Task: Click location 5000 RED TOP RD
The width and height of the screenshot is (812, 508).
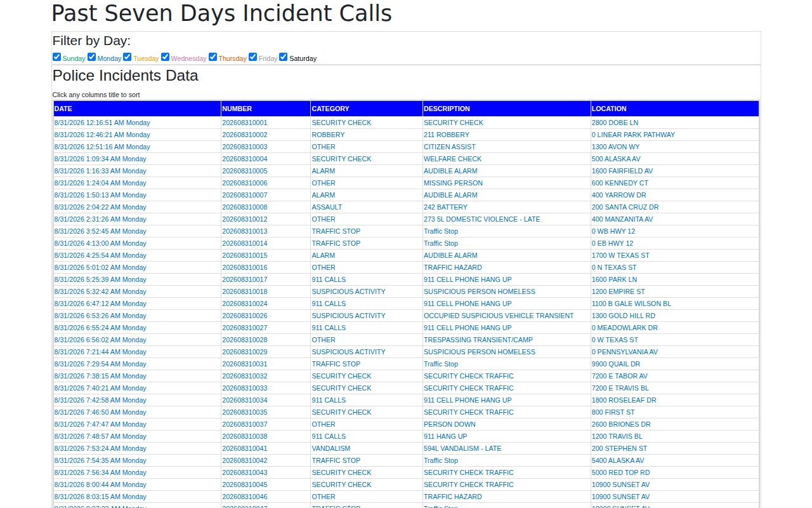Action: (x=620, y=472)
